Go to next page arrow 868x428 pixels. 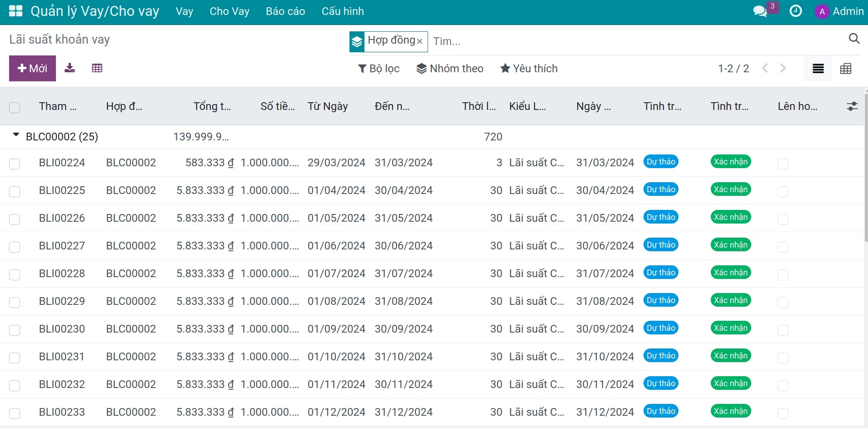click(783, 68)
